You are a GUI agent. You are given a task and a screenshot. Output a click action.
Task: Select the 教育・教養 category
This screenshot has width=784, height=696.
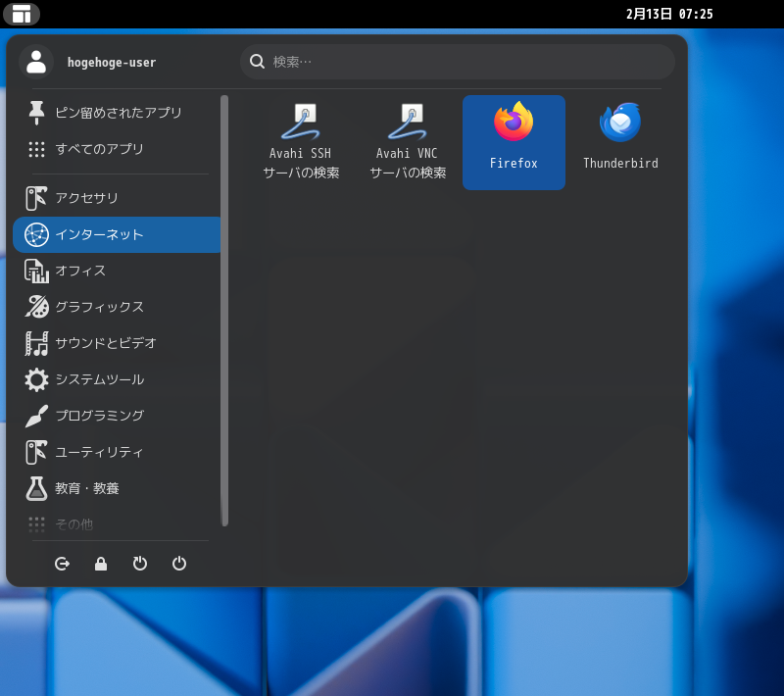(x=117, y=488)
